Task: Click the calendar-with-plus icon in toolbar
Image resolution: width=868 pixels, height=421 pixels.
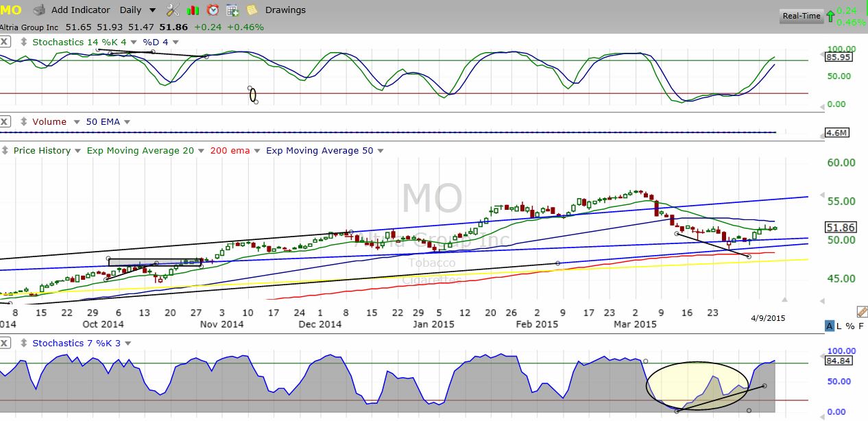Action: pos(232,10)
